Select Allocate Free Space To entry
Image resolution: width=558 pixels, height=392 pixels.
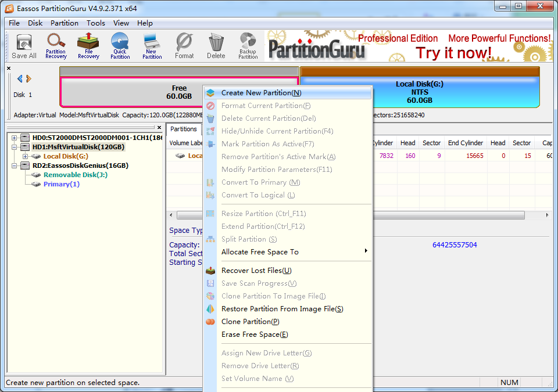coord(288,252)
